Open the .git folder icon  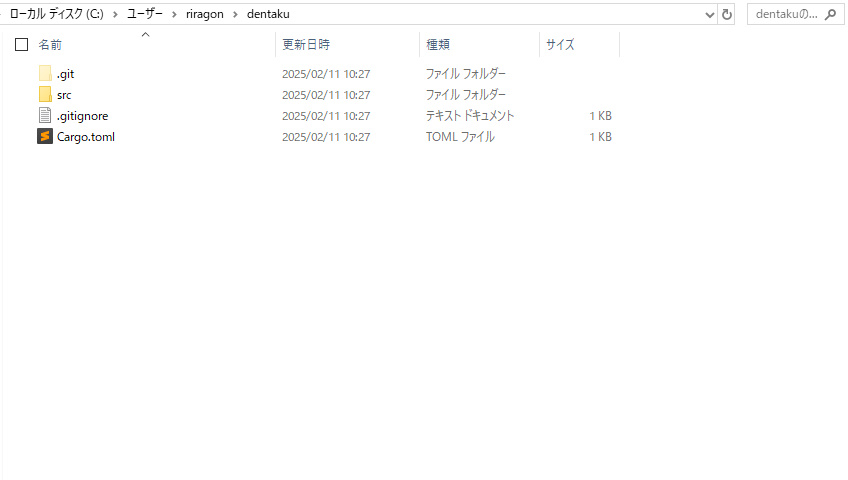click(45, 74)
